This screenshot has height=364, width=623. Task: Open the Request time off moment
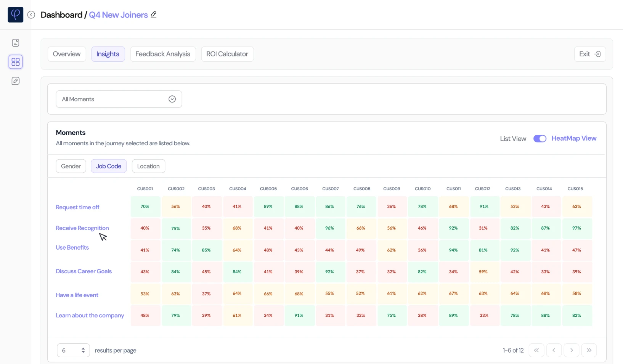[77, 207]
